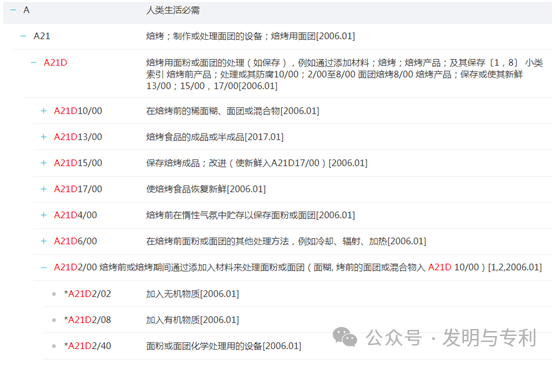Select description 焙烤食品的成品或半成品[2017.01]

tap(215, 137)
